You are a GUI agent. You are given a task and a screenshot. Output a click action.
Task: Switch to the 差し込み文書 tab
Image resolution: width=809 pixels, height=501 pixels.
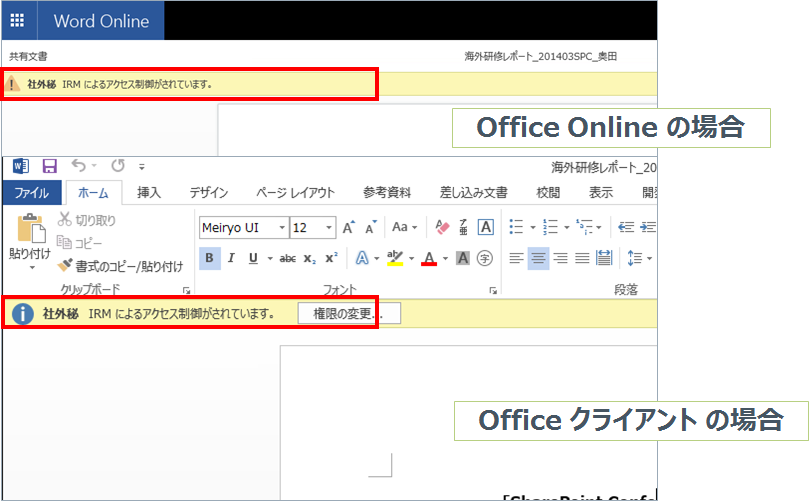pyautogui.click(x=473, y=193)
